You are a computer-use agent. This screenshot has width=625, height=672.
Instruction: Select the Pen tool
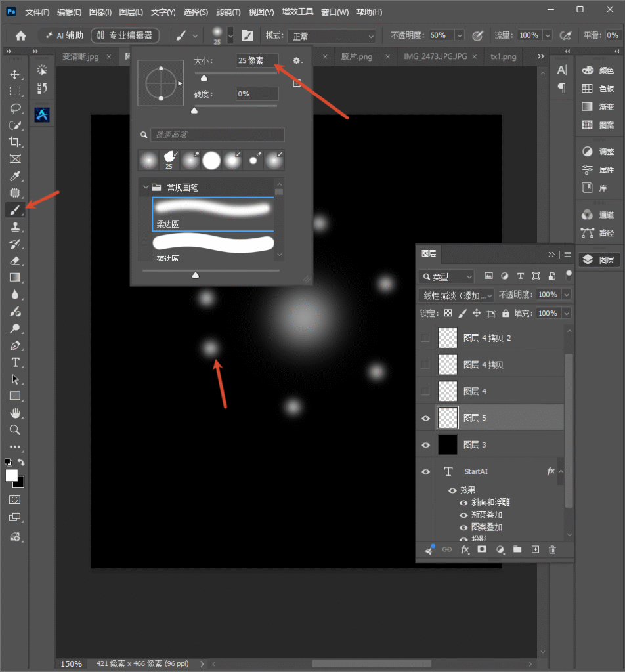[x=15, y=345]
